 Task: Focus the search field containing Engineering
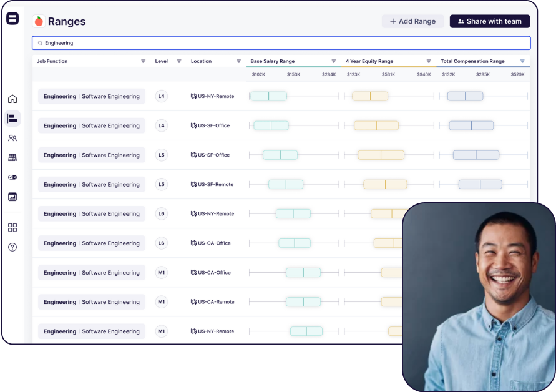tap(281, 43)
